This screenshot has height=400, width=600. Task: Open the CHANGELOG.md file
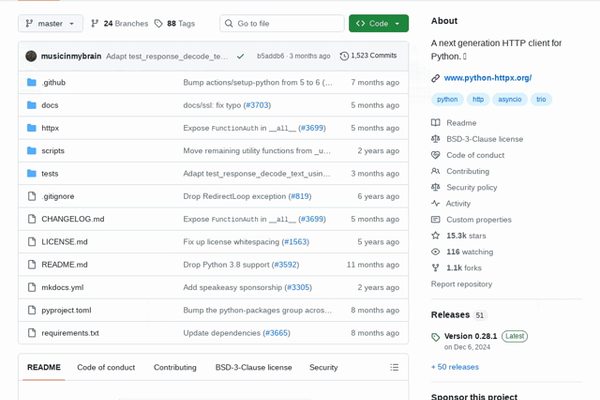[x=73, y=219]
